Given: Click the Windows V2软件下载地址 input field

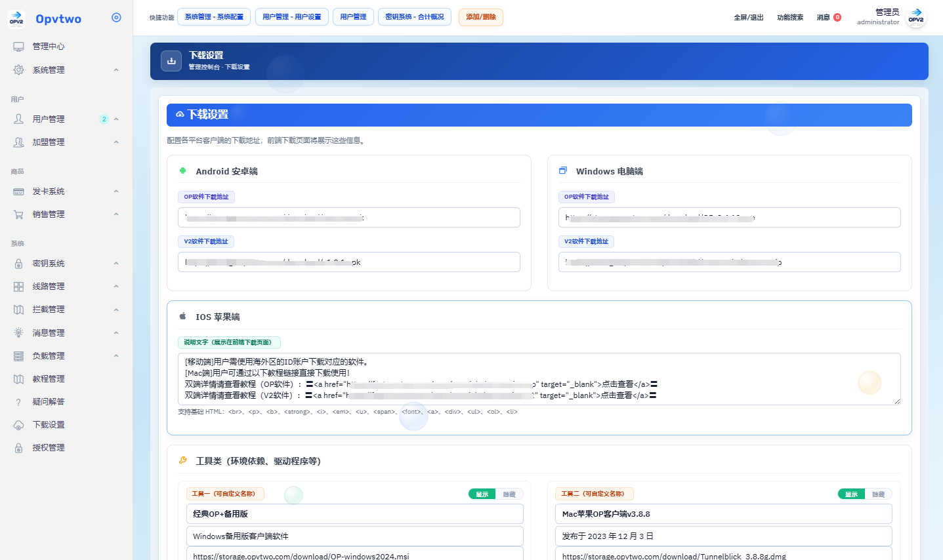Looking at the screenshot, I should (x=730, y=262).
